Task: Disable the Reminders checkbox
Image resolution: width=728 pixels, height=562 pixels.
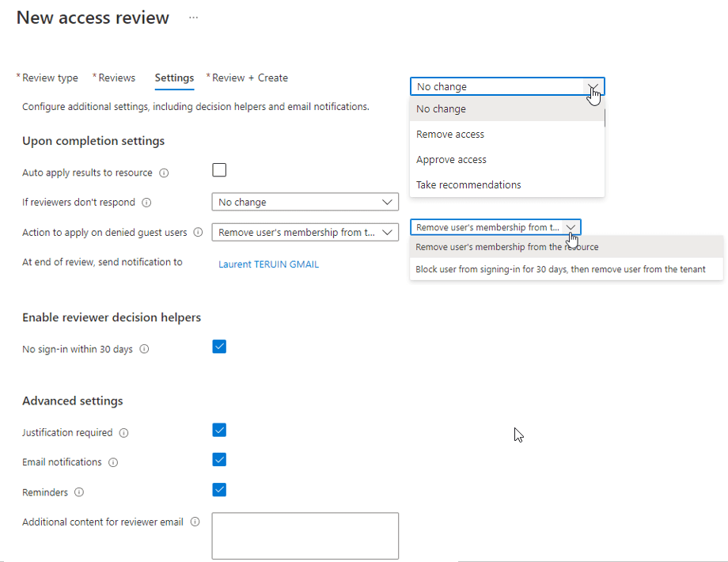Action: pyautogui.click(x=219, y=490)
